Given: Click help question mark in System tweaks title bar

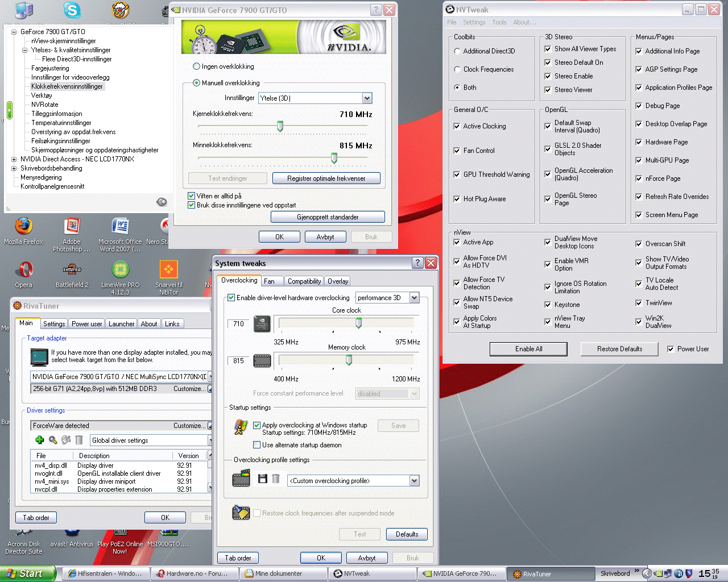Looking at the screenshot, I should click(417, 263).
